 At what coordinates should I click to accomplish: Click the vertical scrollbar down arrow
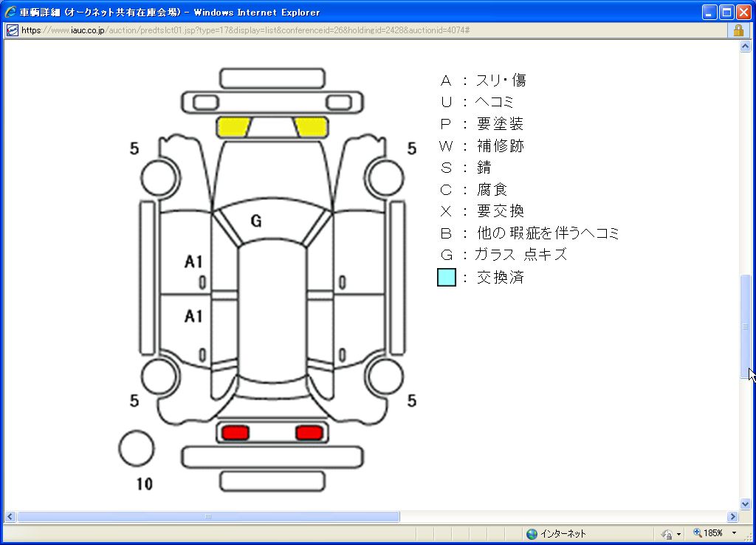pos(745,504)
